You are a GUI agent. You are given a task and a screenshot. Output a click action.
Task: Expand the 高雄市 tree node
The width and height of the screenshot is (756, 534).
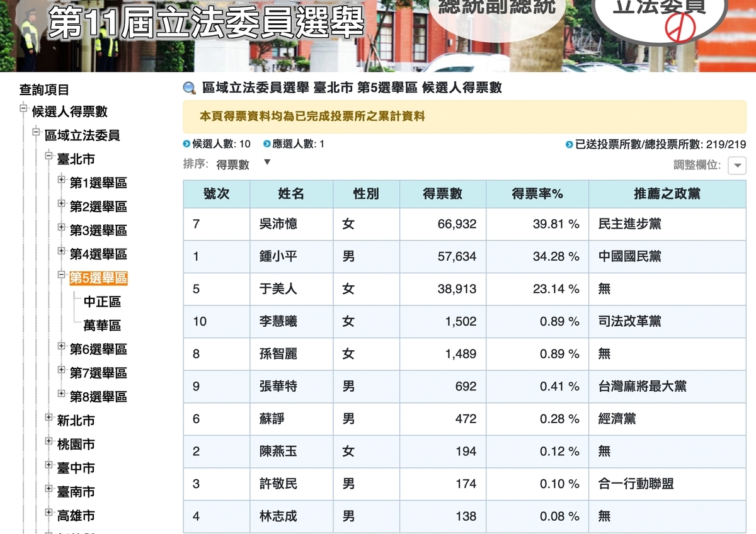pos(49,513)
